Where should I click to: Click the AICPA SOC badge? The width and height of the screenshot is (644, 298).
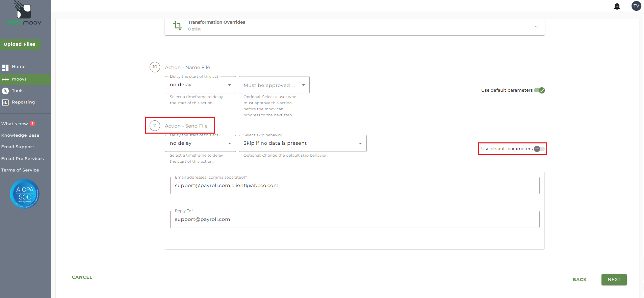click(x=25, y=194)
